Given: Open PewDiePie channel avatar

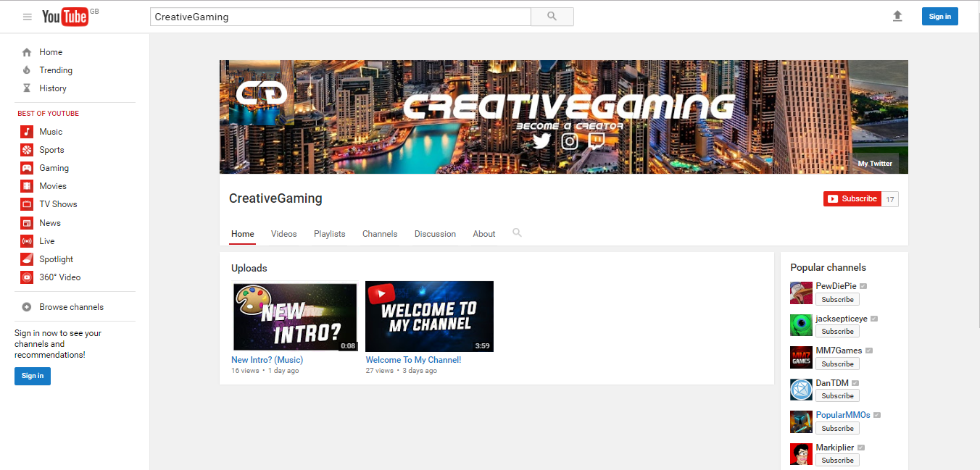Looking at the screenshot, I should tap(801, 293).
